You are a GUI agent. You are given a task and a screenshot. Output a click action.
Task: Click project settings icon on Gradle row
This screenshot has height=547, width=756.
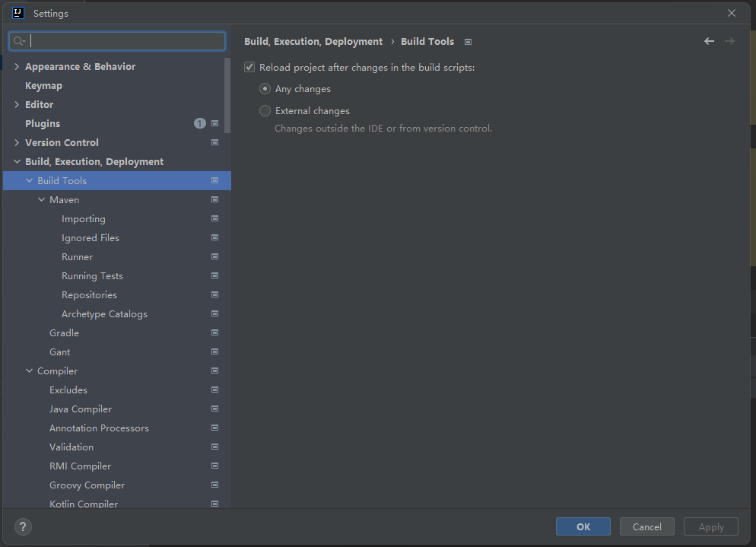click(x=215, y=332)
